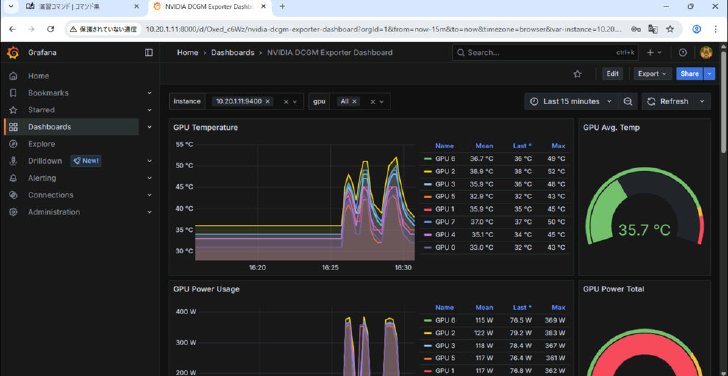The width and height of the screenshot is (728, 376).
Task: Clear the gpu selector values
Action: click(x=372, y=102)
